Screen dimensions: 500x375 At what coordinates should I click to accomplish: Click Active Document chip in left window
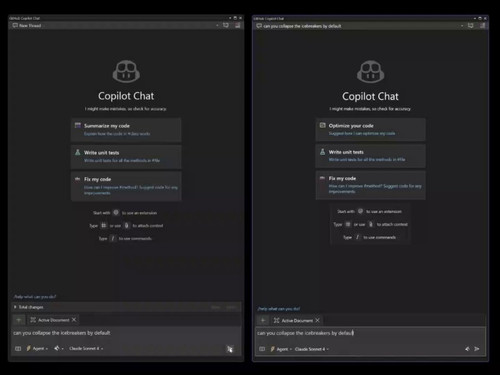point(53,320)
